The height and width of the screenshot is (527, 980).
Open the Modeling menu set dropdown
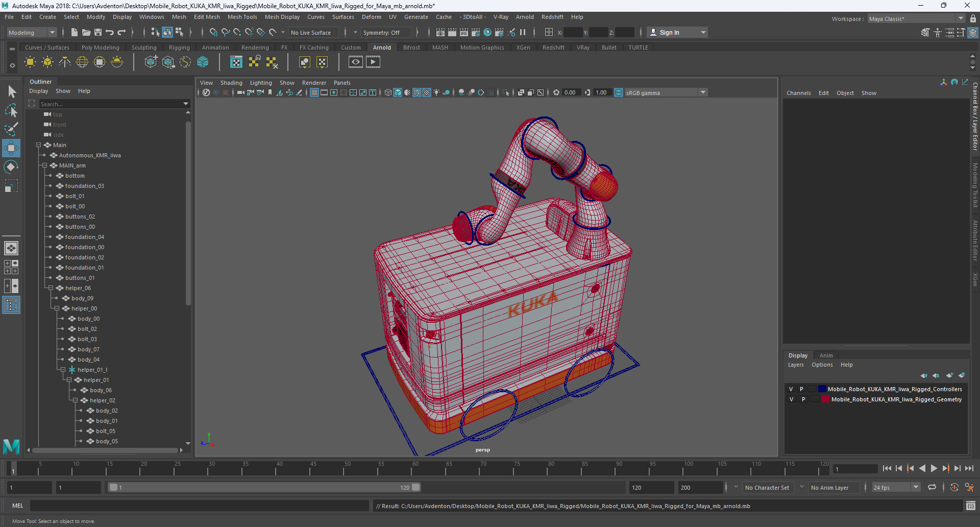32,32
